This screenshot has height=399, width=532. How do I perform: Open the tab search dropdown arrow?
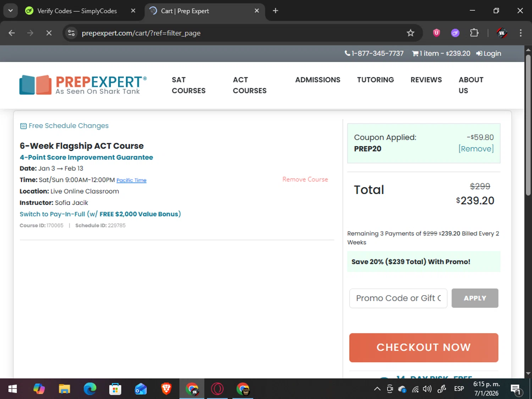pos(10,11)
